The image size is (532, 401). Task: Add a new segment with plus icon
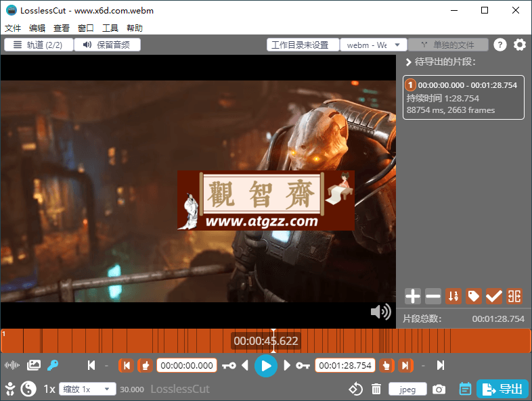(x=413, y=297)
